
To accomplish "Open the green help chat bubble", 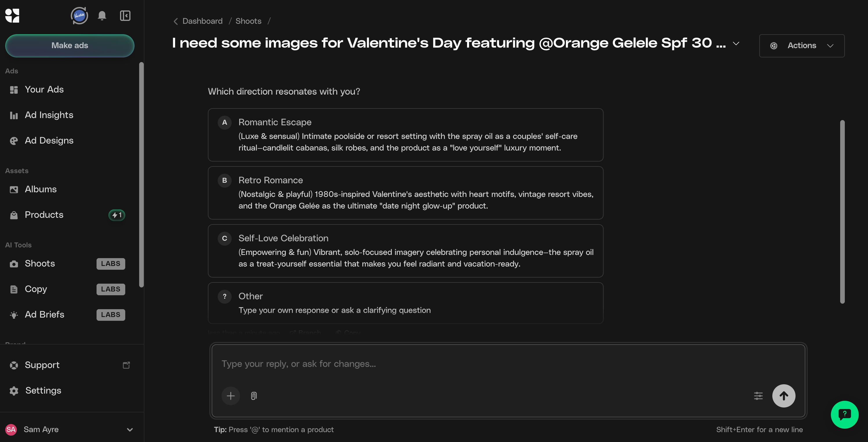I will pyautogui.click(x=845, y=414).
